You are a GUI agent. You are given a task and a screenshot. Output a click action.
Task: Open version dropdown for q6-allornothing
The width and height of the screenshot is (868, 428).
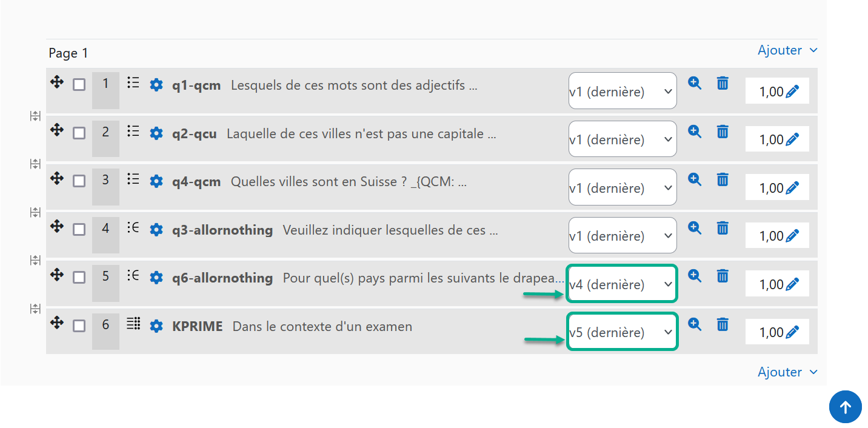coord(622,284)
